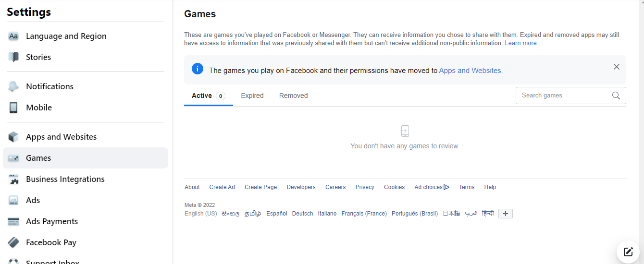Click the Ads Payments card icon
Image resolution: width=644 pixels, height=264 pixels.
pos(13,221)
